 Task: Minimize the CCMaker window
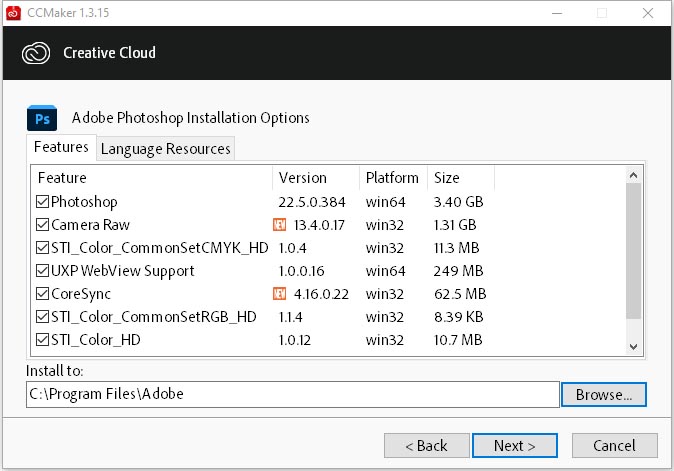tap(557, 13)
